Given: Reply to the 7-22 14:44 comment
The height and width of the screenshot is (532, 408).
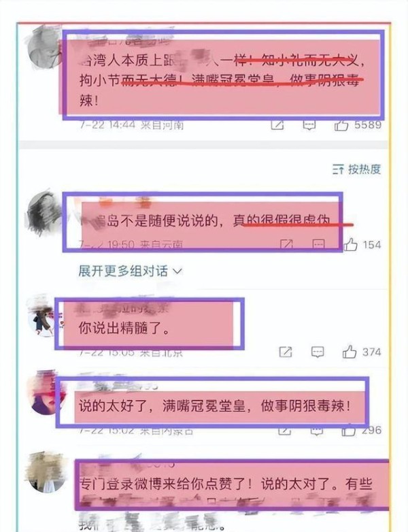Looking at the screenshot, I should click(309, 125).
